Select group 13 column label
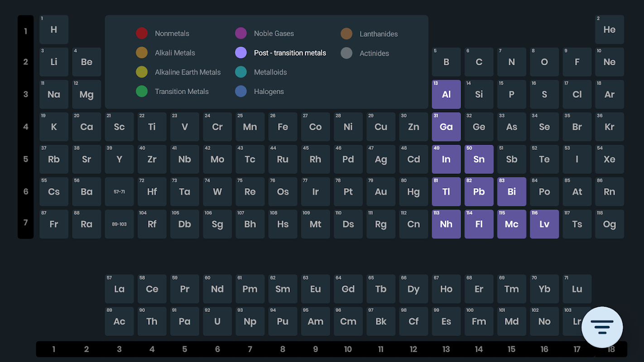Viewport: 644px width, 362px height. [x=446, y=349]
